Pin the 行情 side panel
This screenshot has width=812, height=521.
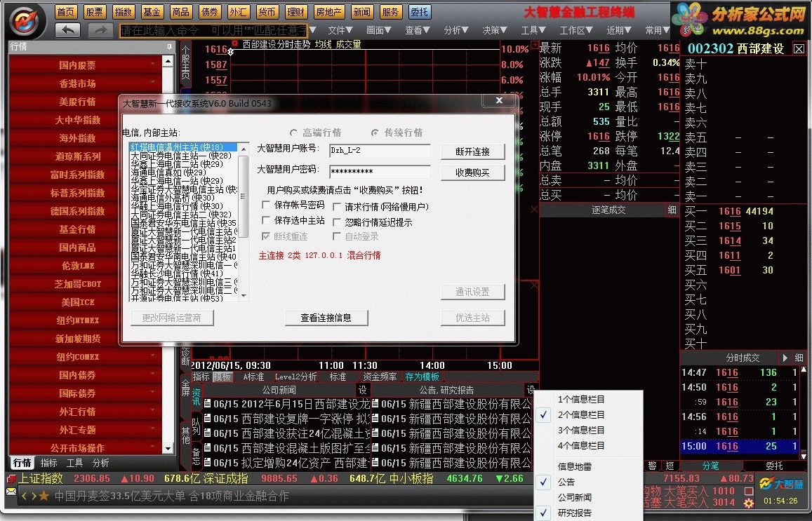tap(169, 46)
